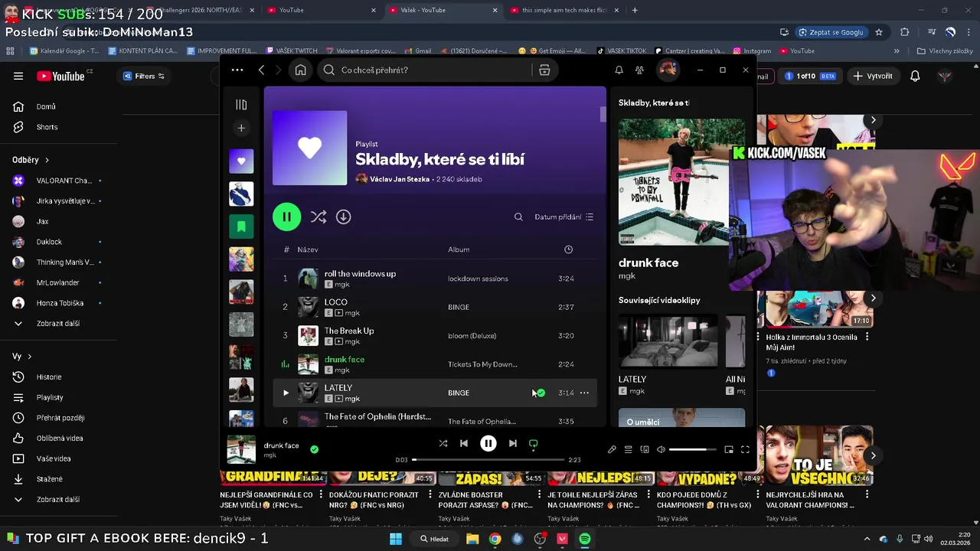
Task: Expand Zobrazit další under subscriptions
Action: [58, 323]
